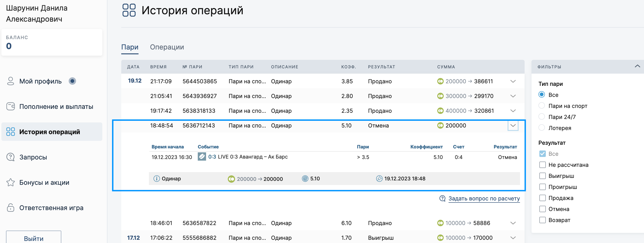The image size is (644, 243).
Task: Open Бонусы и акции menu item
Action: click(x=44, y=182)
